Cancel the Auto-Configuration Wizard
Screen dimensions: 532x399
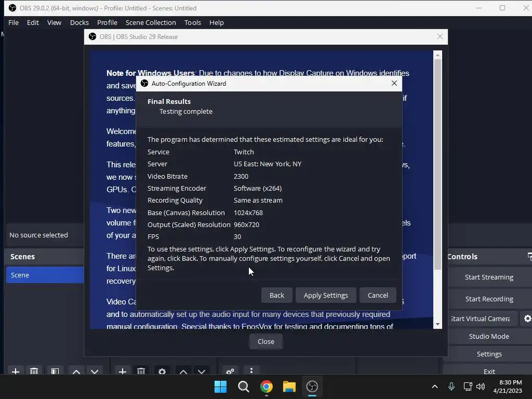click(x=378, y=295)
